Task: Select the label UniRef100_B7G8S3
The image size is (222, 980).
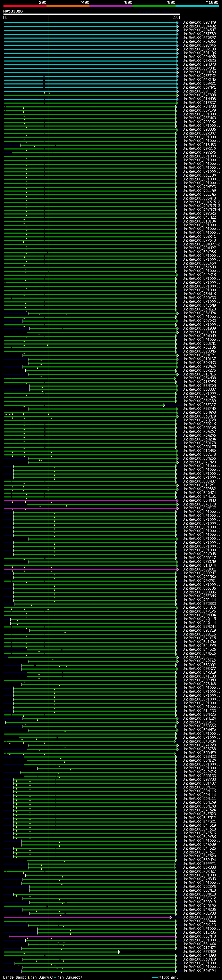Action: [199, 604]
